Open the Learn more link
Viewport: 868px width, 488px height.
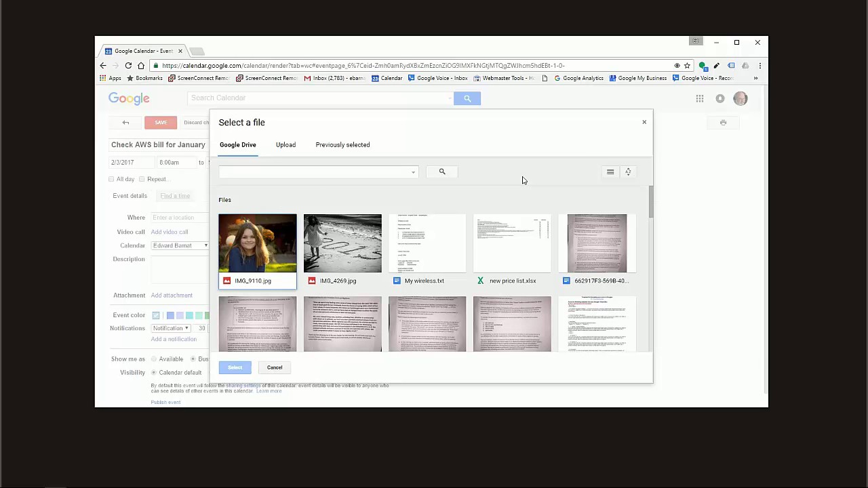[x=269, y=391]
